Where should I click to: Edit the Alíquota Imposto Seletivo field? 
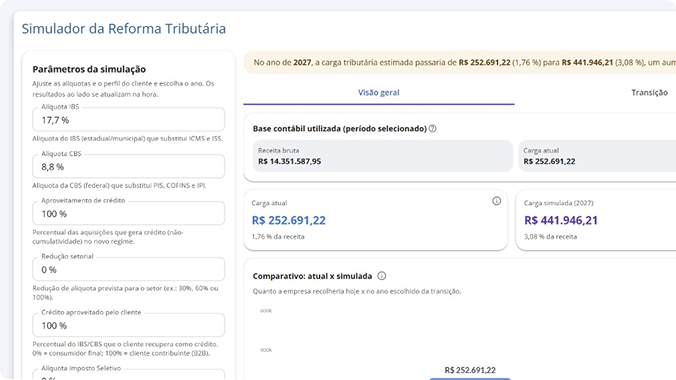pos(128,374)
